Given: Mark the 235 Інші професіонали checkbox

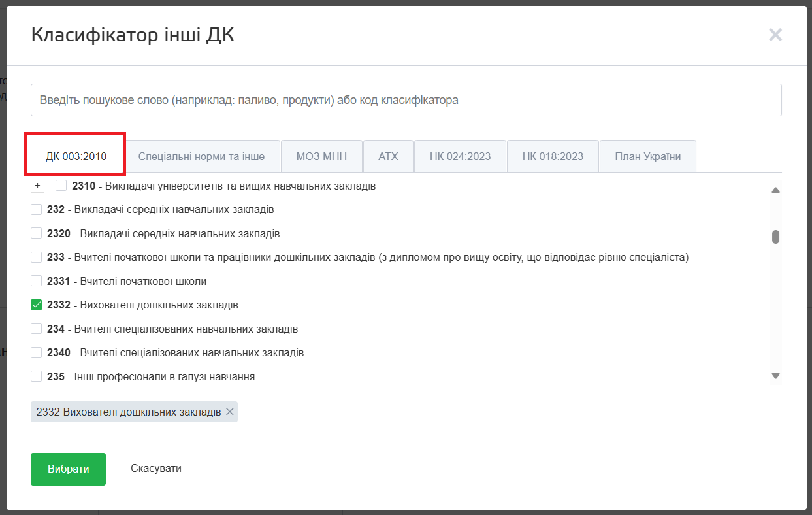Looking at the screenshot, I should pyautogui.click(x=37, y=376).
